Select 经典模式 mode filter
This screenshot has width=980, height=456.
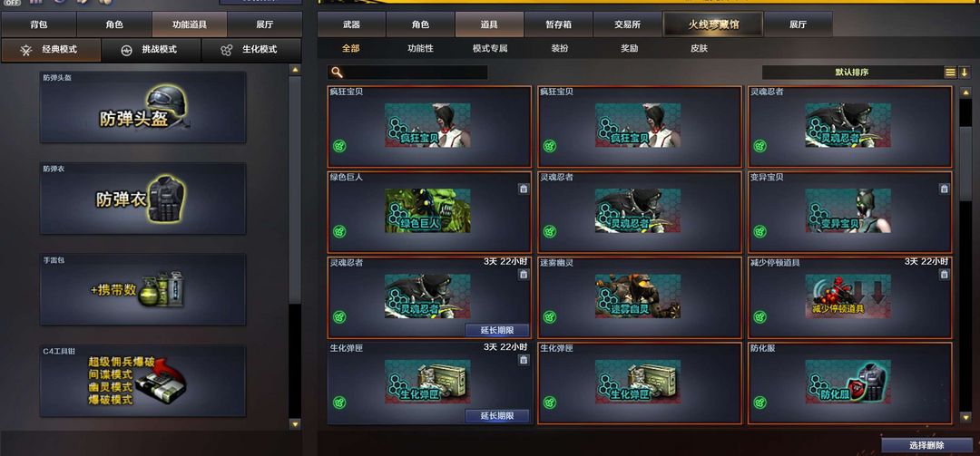51,49
